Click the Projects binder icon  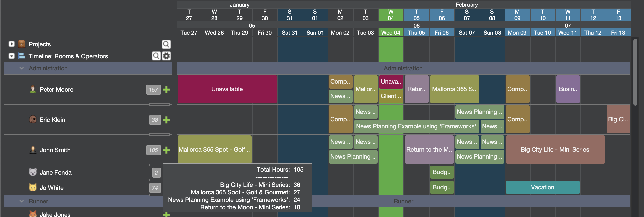point(22,44)
